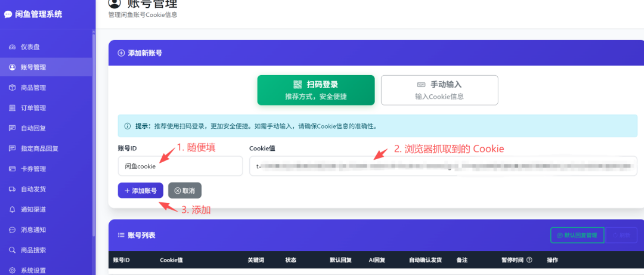The height and width of the screenshot is (275, 644).
Task: Click the 自动回复 chat icon in sidebar
Action: tap(12, 128)
